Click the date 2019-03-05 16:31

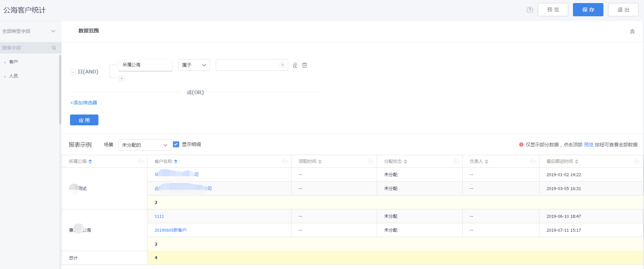pyautogui.click(x=564, y=189)
